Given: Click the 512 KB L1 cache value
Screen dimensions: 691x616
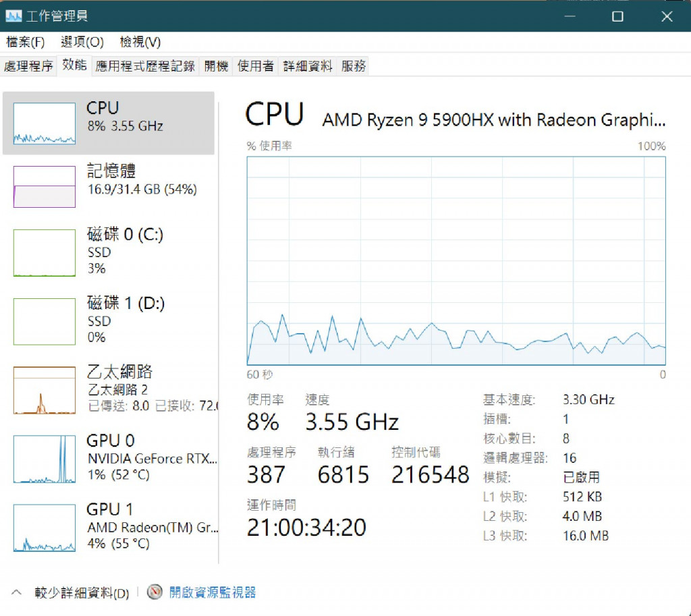Looking at the screenshot, I should click(582, 497).
